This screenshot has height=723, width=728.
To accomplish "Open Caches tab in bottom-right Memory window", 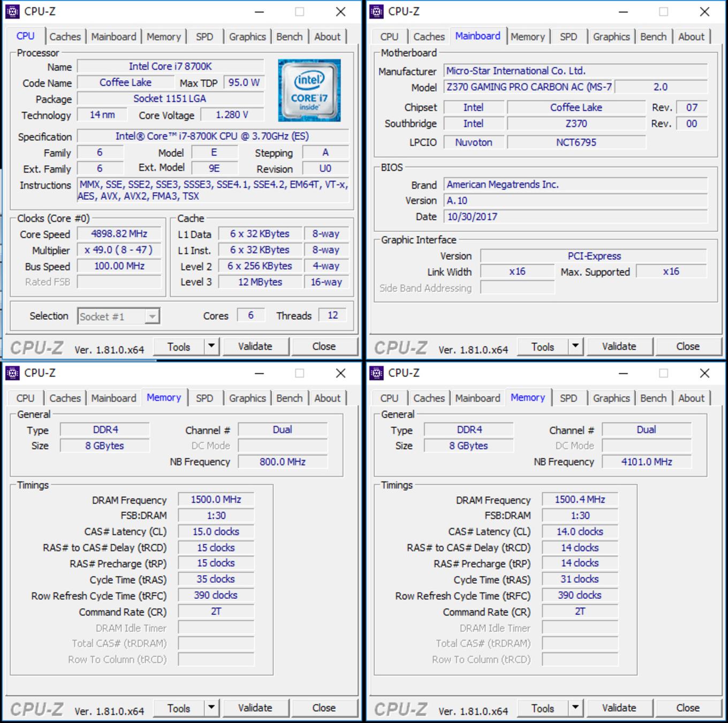I will point(429,398).
